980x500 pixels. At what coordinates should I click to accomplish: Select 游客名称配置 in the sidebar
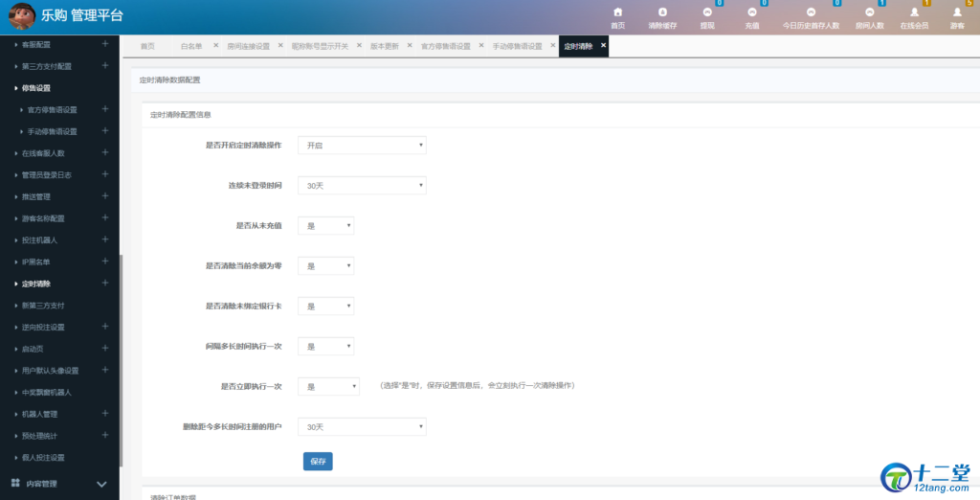pyautogui.click(x=43, y=218)
